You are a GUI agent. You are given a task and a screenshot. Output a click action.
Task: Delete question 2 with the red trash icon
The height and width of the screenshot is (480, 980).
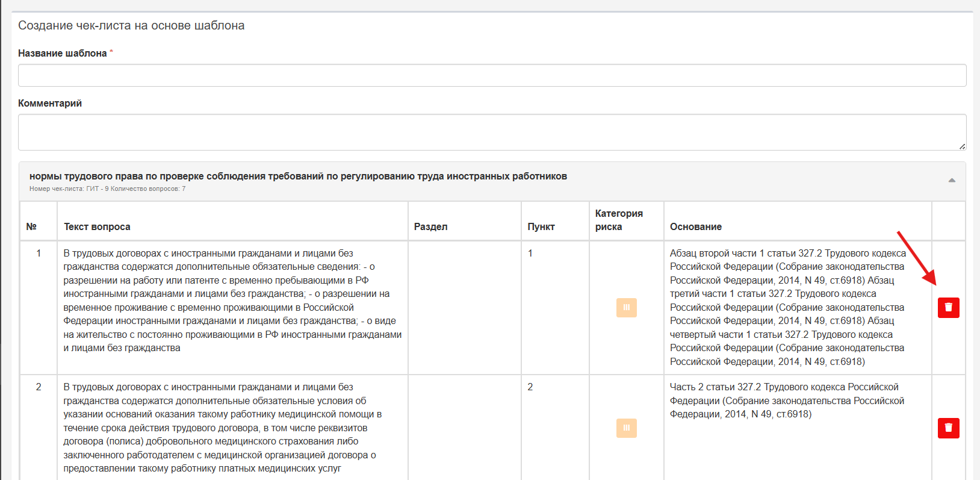pos(948,428)
